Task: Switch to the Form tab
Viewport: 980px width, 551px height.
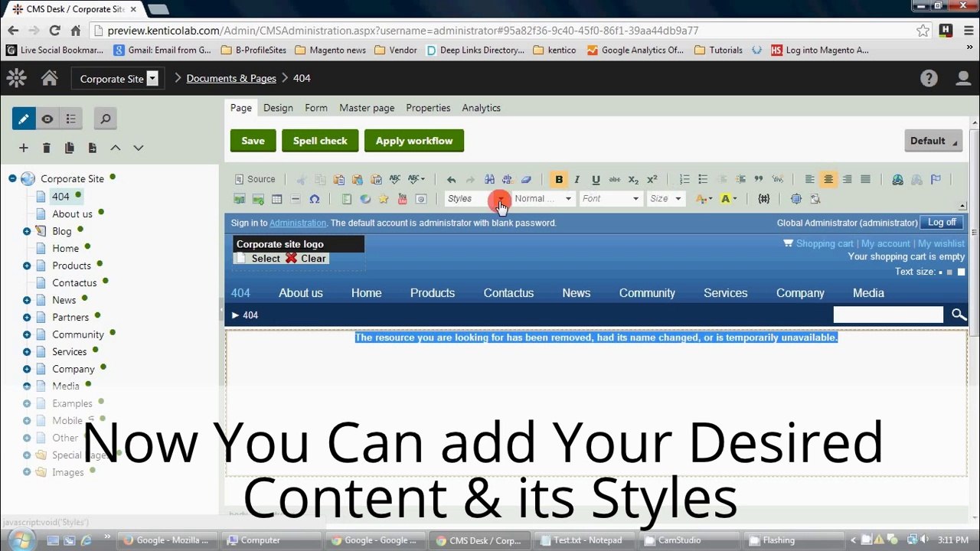Action: coord(316,108)
